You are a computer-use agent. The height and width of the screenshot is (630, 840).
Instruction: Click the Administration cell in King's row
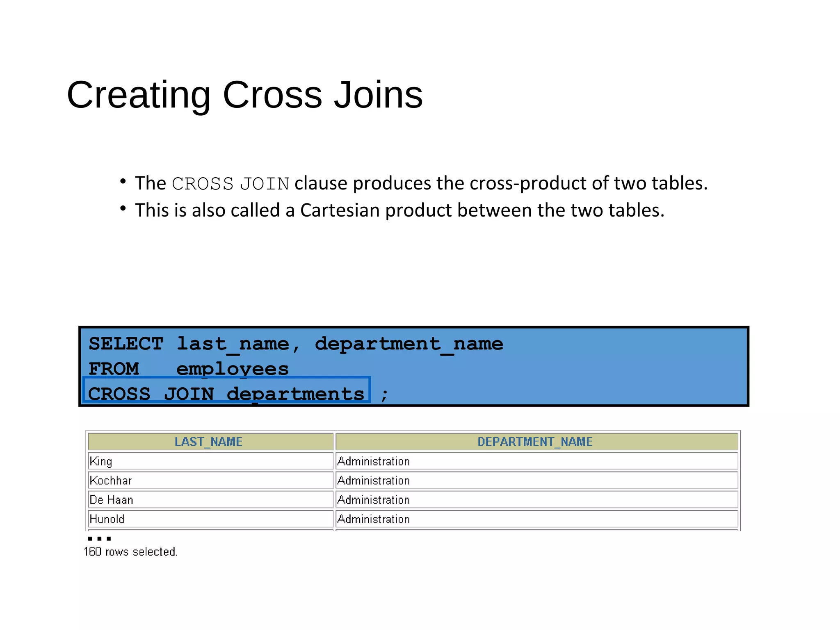tap(536, 461)
